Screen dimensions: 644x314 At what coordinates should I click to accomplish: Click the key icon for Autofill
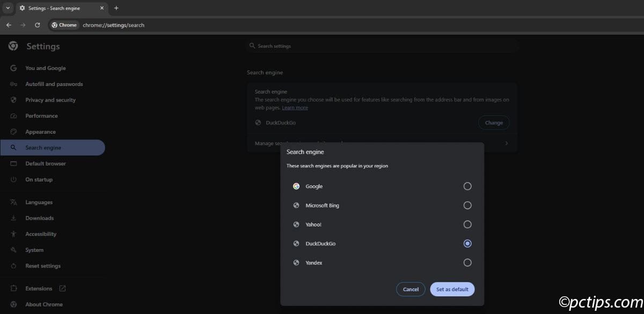click(x=13, y=84)
